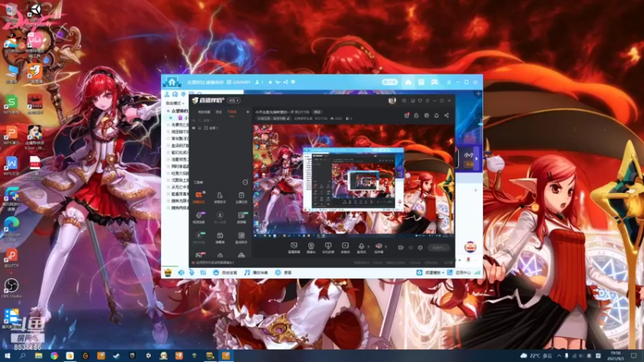The image size is (644, 362).
Task: Select the first scene tab
Action: (204, 112)
